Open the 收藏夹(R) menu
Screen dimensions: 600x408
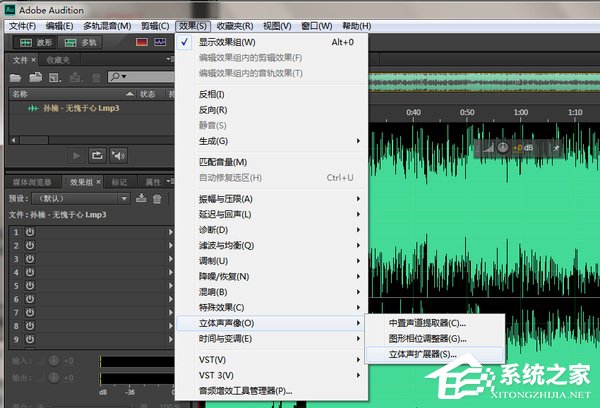(235, 26)
